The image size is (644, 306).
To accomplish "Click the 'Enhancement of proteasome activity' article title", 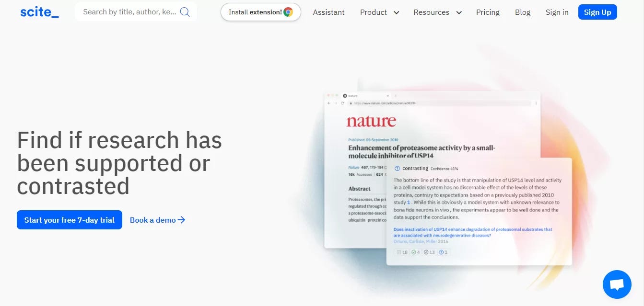I will click(x=422, y=152).
